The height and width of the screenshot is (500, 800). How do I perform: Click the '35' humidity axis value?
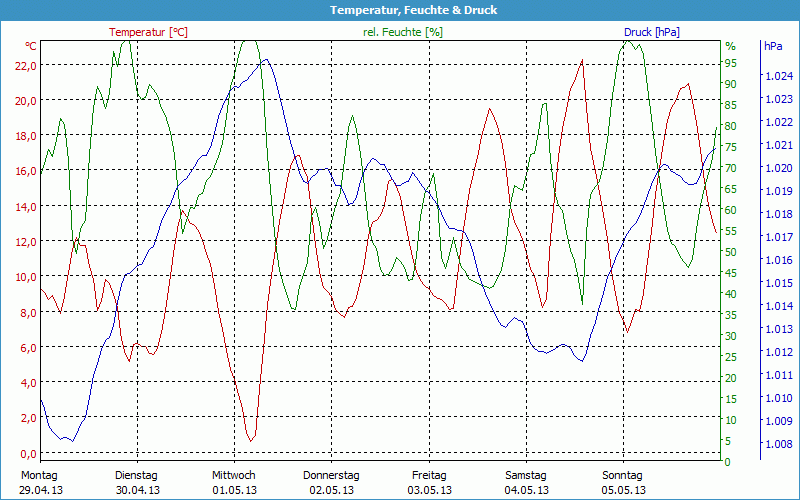click(731, 315)
